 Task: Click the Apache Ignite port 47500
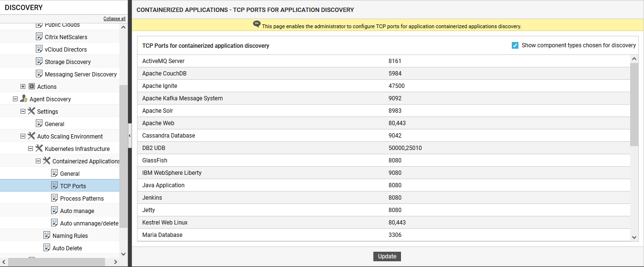click(x=396, y=86)
